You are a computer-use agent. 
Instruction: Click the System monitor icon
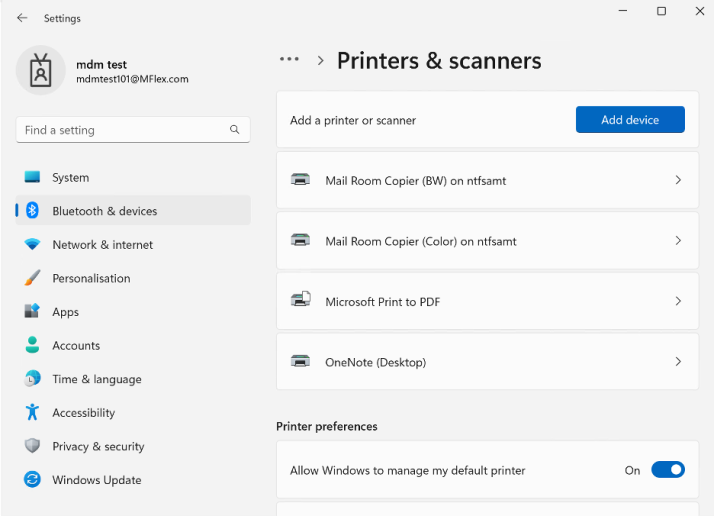click(x=32, y=177)
